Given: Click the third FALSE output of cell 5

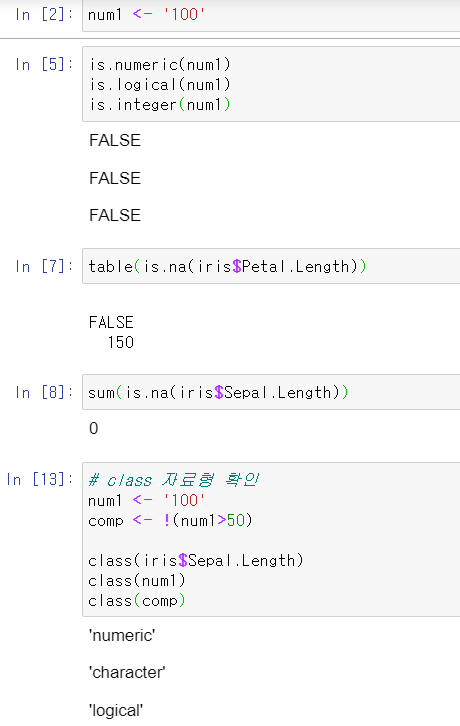Looking at the screenshot, I should point(115,215).
